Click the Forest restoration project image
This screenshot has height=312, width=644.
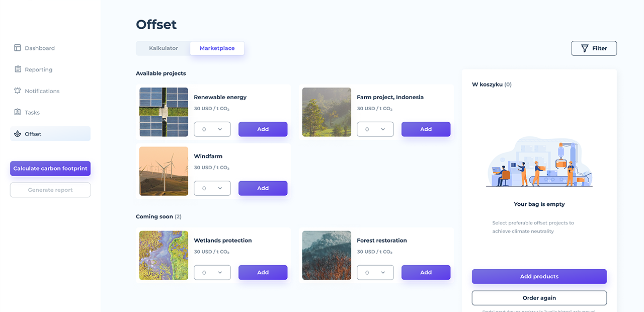click(327, 255)
